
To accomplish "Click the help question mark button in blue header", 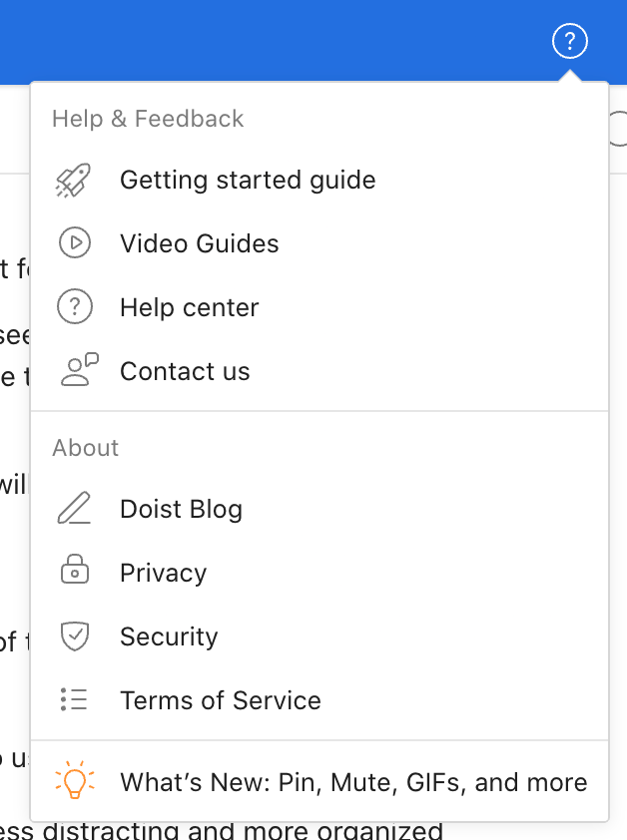I will [x=570, y=42].
